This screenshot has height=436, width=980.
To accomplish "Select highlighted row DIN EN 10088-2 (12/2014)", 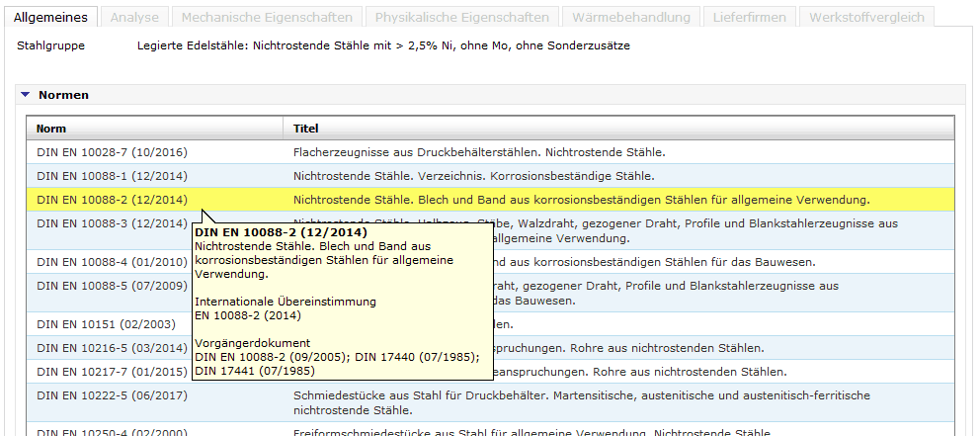I will tap(112, 200).
